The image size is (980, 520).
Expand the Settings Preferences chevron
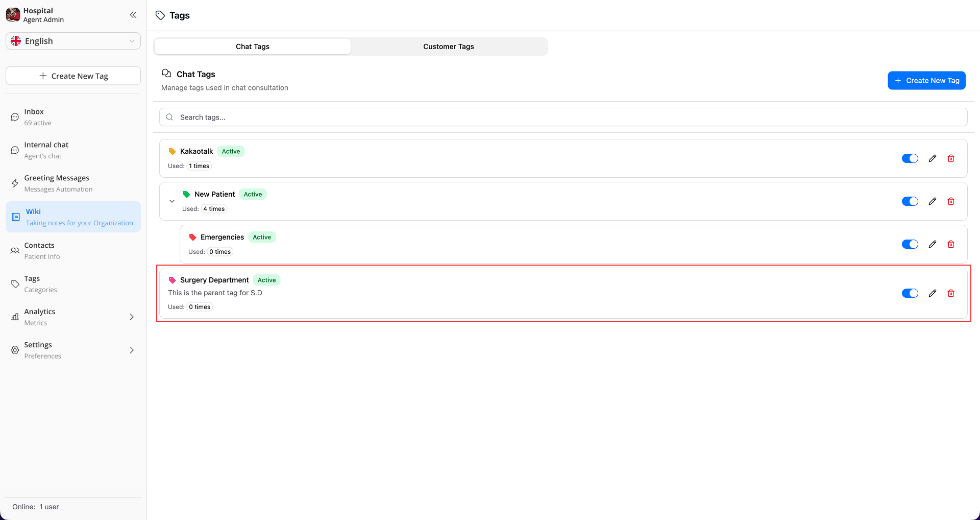pyautogui.click(x=131, y=350)
